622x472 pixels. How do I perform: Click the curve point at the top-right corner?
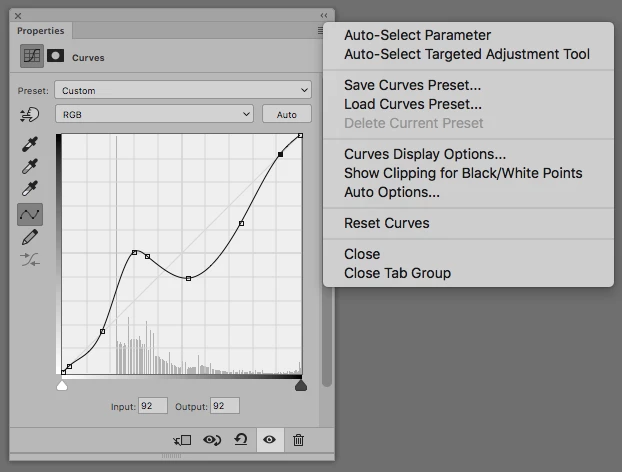[x=300, y=136]
